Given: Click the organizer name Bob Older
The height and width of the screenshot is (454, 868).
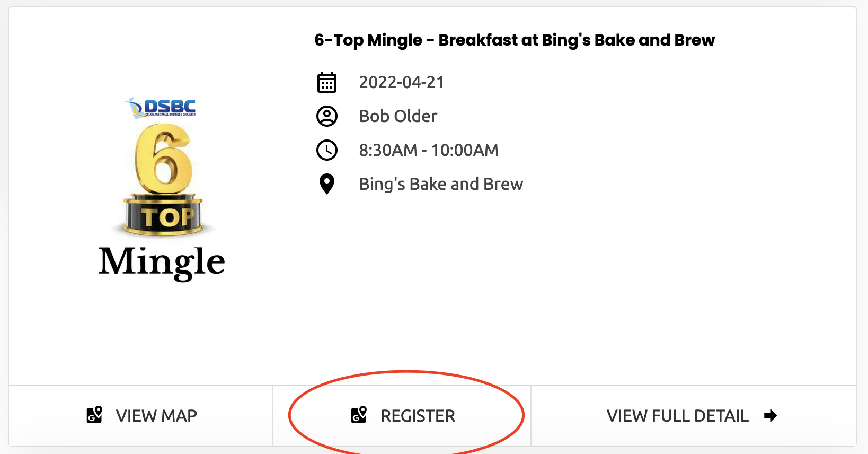Looking at the screenshot, I should 398,116.
